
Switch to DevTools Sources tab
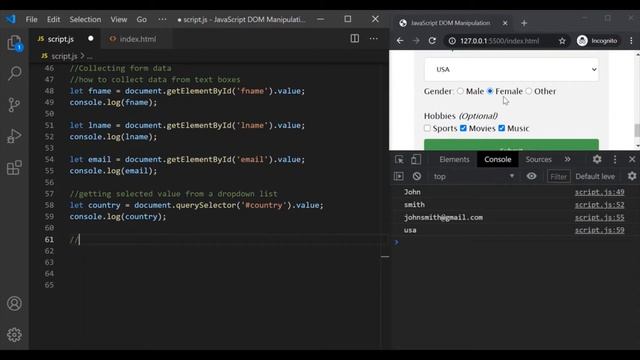pos(538,160)
